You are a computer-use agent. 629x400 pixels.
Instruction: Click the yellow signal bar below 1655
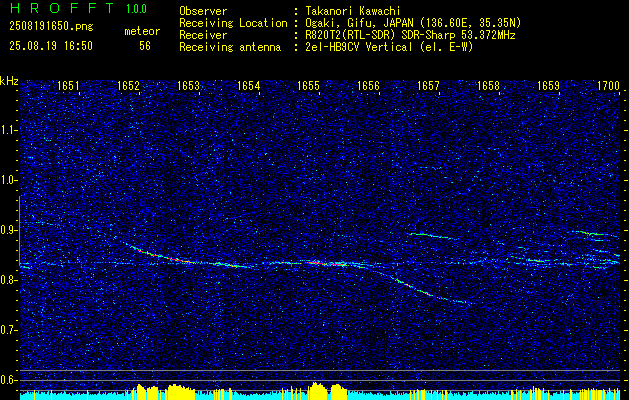(318, 389)
